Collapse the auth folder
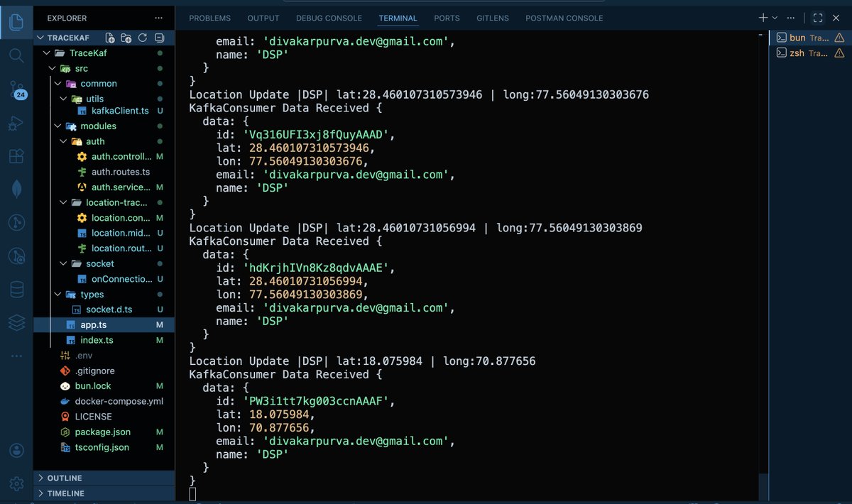 click(x=64, y=141)
